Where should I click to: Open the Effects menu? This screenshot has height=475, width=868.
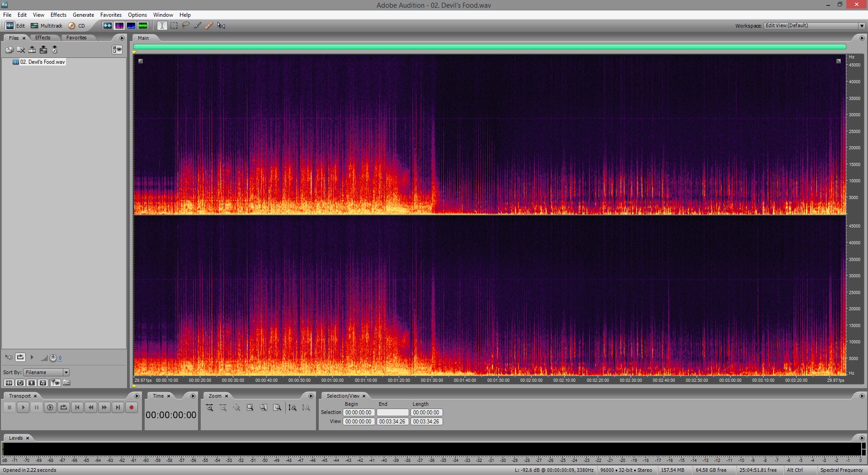tap(58, 15)
